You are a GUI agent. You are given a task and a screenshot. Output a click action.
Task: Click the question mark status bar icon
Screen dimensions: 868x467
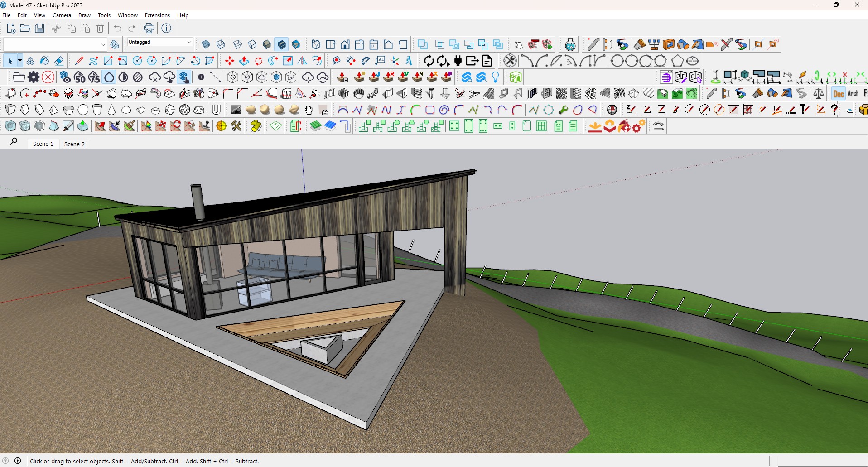click(5, 461)
